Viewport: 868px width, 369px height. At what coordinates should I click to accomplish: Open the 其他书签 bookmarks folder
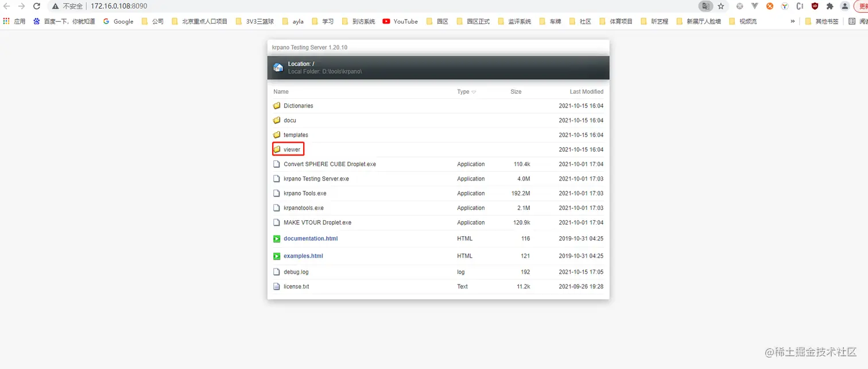821,21
